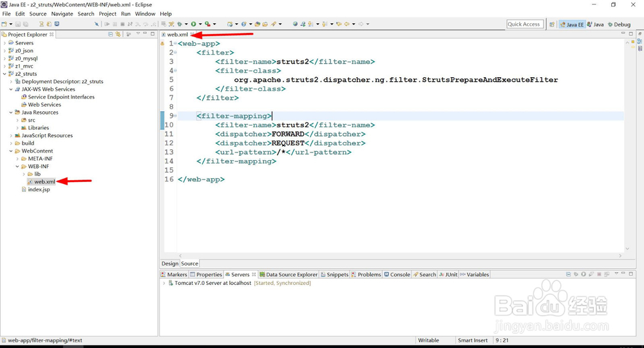
Task: Click the Run Last Tool icon
Action: (208, 24)
